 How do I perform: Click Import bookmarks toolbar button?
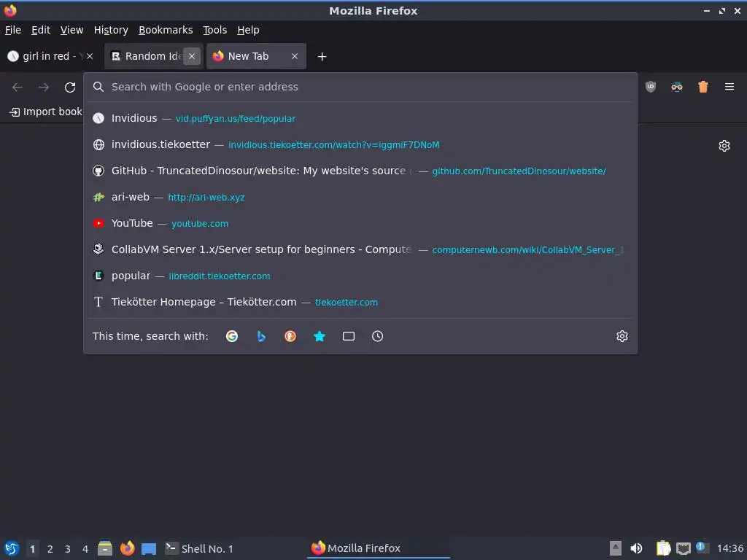click(46, 112)
